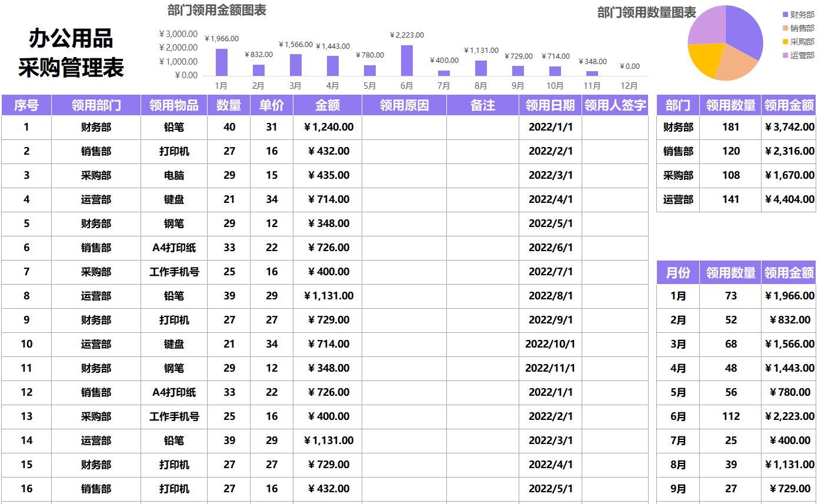Select the 领用原因 column header
The height and width of the screenshot is (504, 818).
coord(404,105)
